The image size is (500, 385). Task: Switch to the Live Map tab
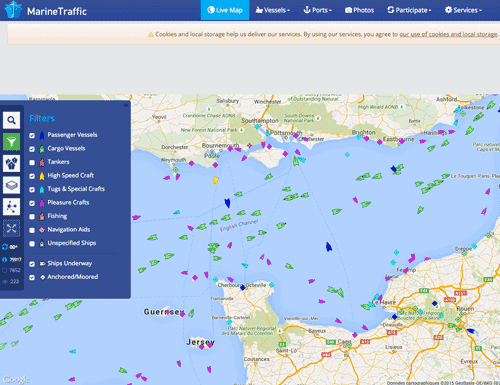[225, 10]
